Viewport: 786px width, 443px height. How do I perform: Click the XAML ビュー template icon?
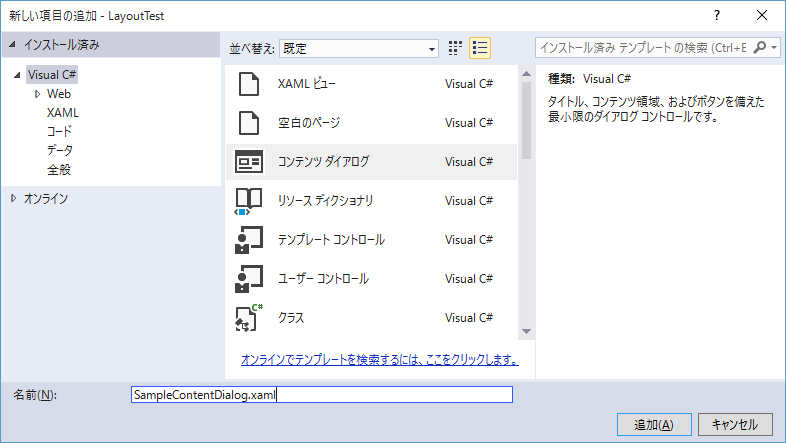point(249,84)
